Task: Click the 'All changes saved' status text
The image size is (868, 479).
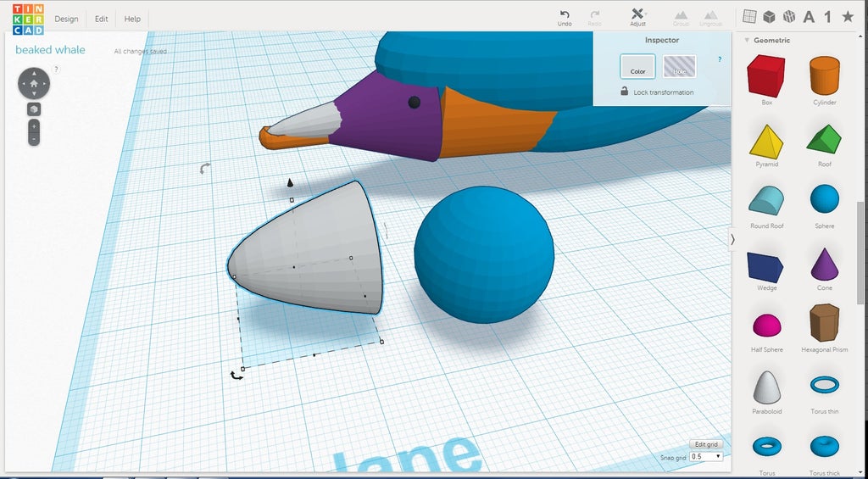Action: (140, 52)
